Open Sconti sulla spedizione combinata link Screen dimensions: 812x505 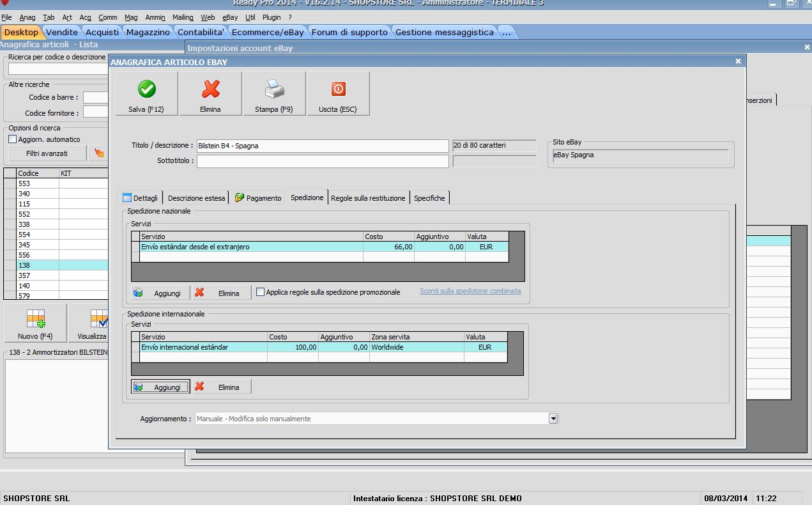[470, 291]
